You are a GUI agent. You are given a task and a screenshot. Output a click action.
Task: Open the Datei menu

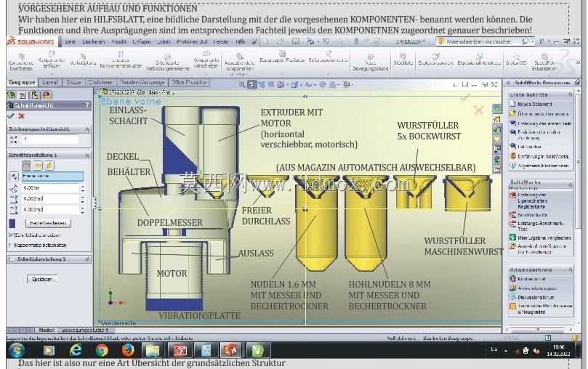point(70,41)
